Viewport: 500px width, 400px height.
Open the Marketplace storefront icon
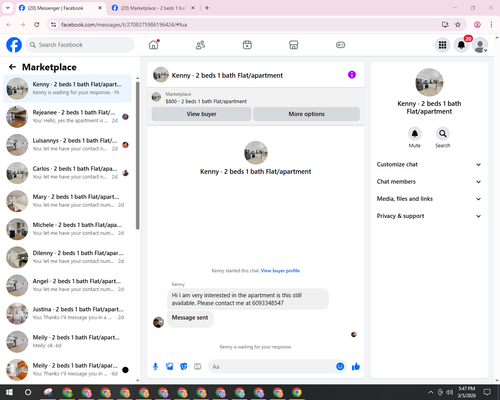[x=294, y=45]
